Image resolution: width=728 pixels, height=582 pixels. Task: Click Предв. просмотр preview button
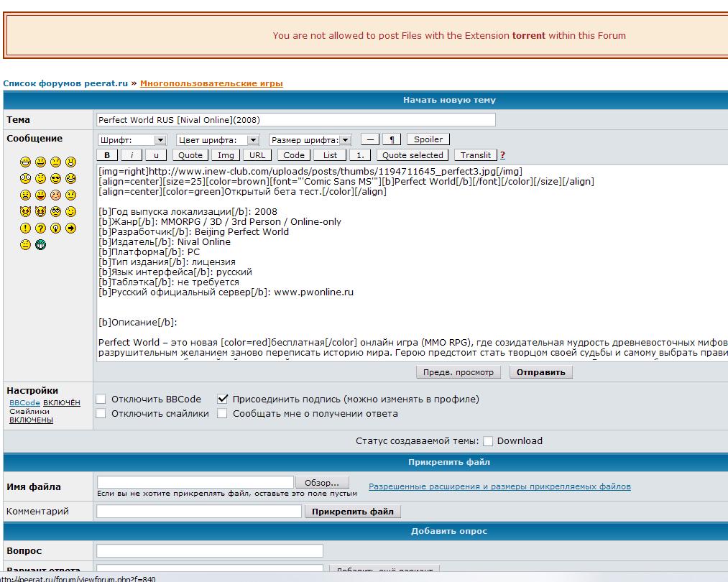(459, 371)
